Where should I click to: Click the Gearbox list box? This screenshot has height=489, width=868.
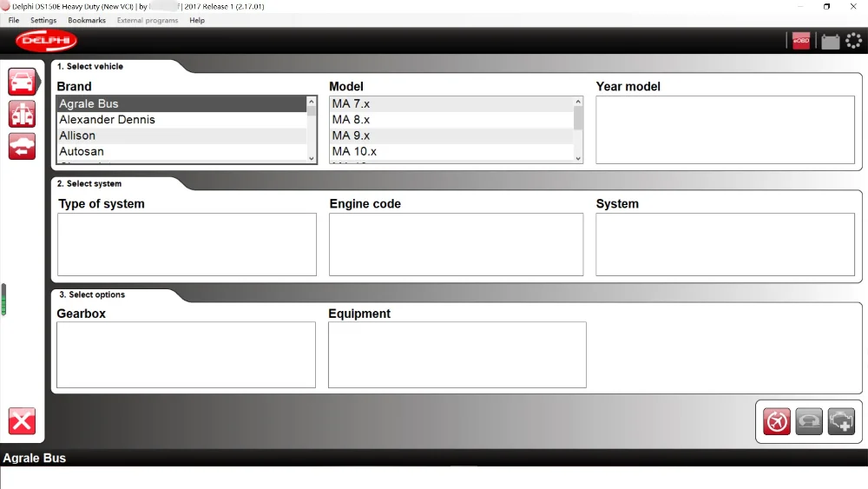coord(186,355)
